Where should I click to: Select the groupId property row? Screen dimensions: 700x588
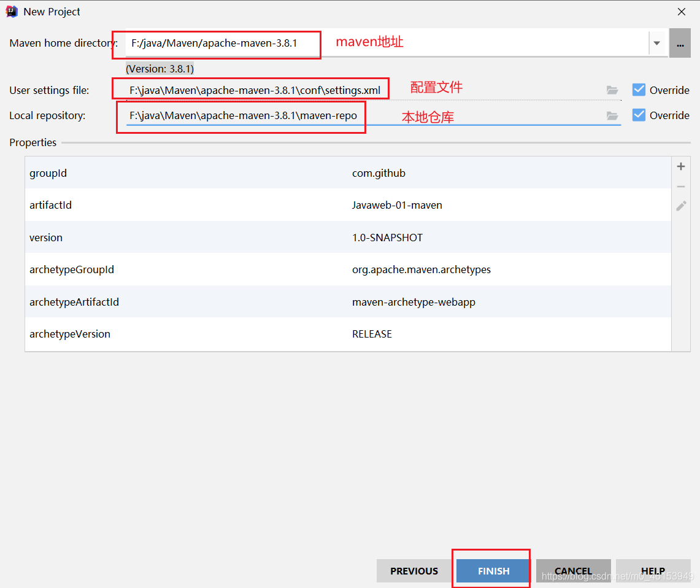348,173
